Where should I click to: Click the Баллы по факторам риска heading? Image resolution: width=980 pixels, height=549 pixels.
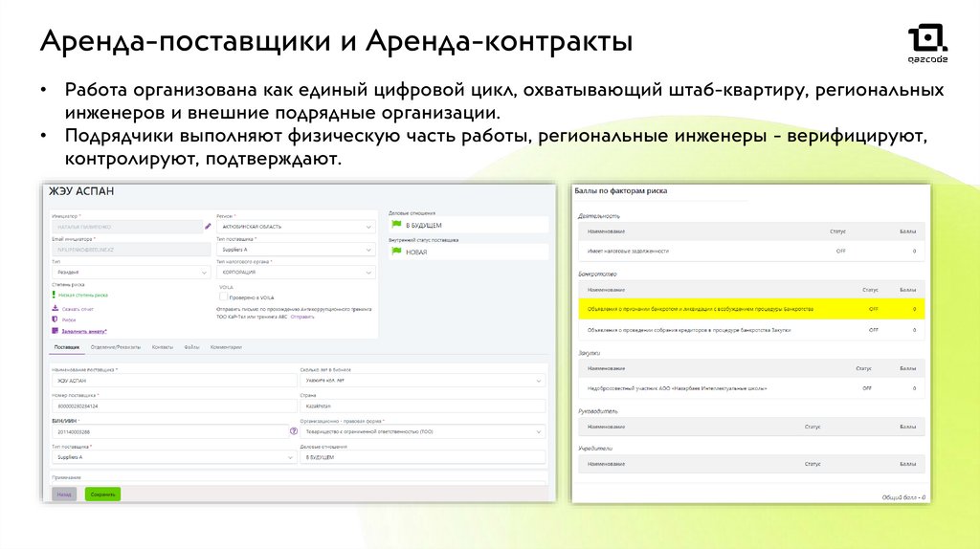coord(620,191)
